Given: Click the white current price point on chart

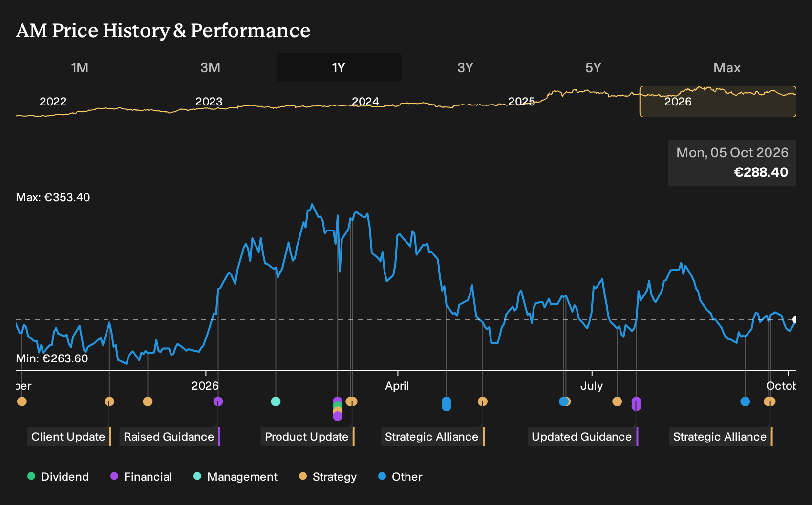Looking at the screenshot, I should coord(795,320).
